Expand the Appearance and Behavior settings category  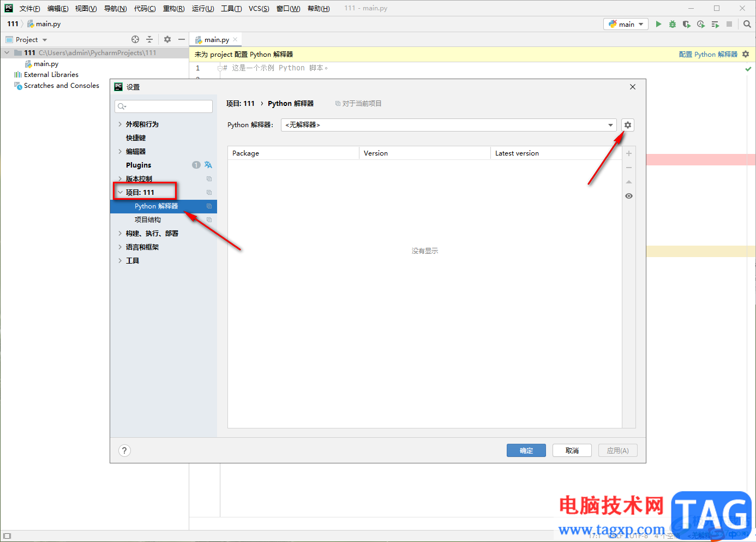pyautogui.click(x=120, y=124)
